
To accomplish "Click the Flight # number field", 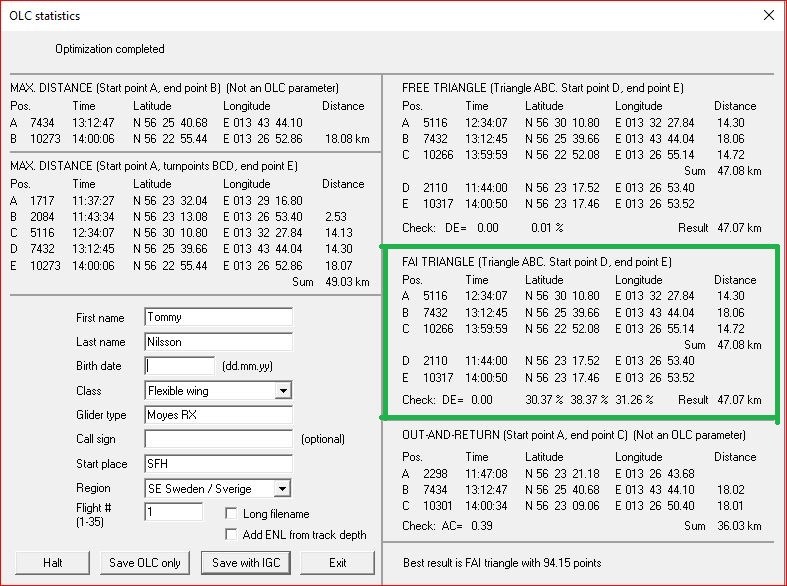I will 173,512.
